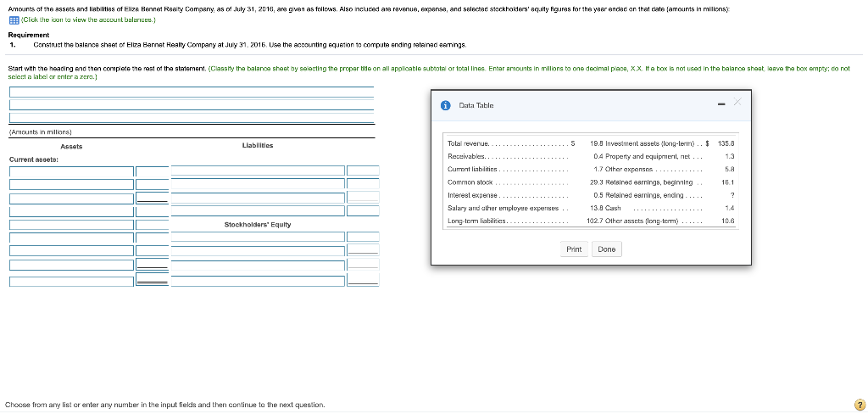Screen dimensions: 868x414
Task: Click 'Retained earnings, ending' label
Action: click(x=644, y=196)
